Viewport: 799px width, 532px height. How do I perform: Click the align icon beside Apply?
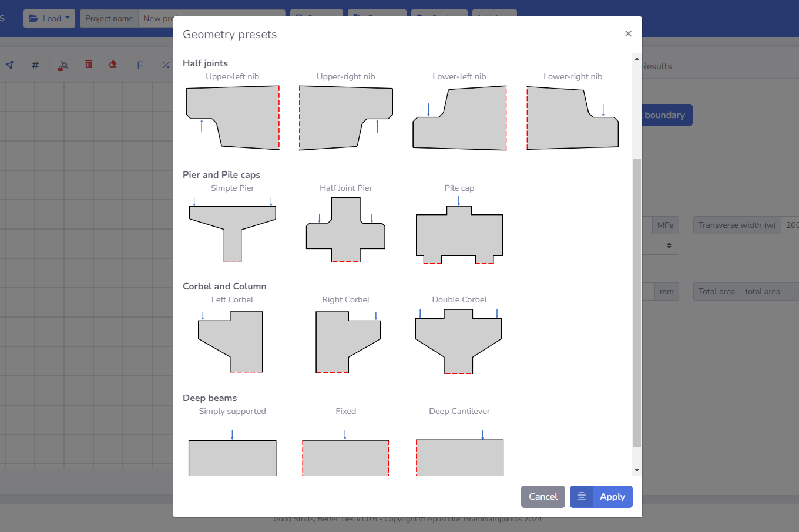pyautogui.click(x=581, y=497)
